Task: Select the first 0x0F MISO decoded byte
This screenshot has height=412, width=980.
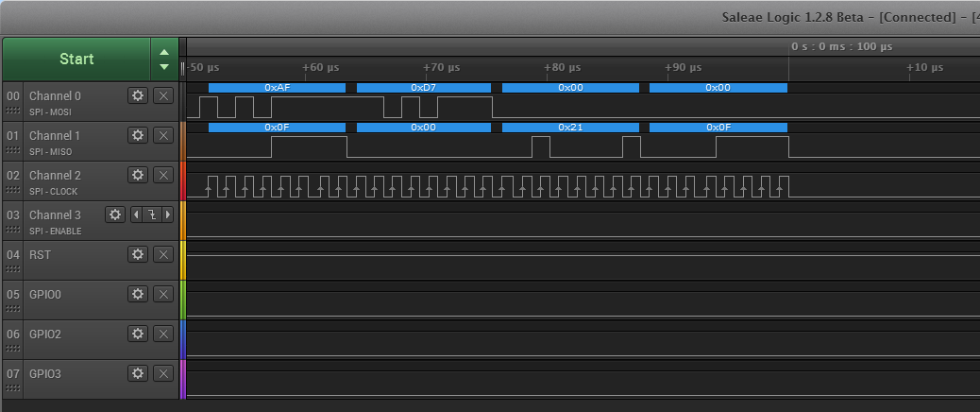Action: coord(277,128)
